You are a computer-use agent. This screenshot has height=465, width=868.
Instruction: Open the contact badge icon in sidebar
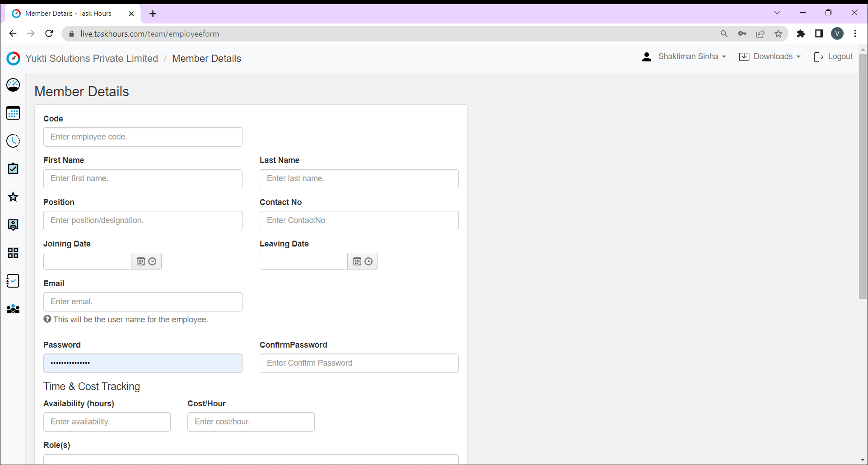click(13, 225)
